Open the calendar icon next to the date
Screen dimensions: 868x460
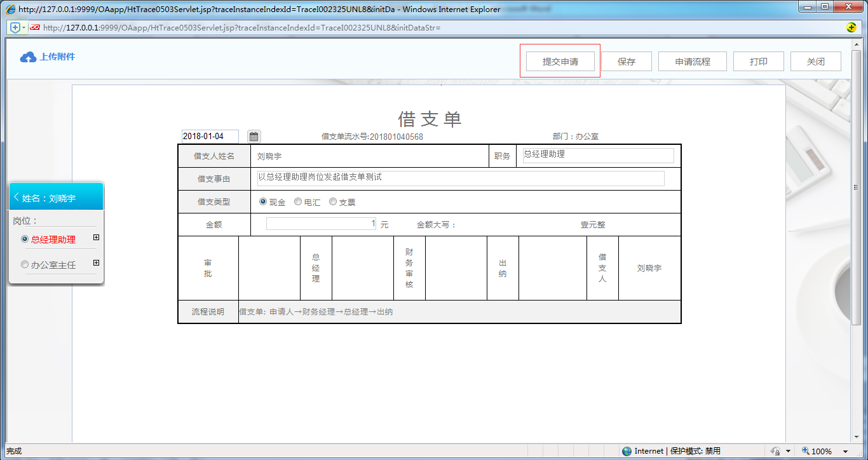pos(252,136)
